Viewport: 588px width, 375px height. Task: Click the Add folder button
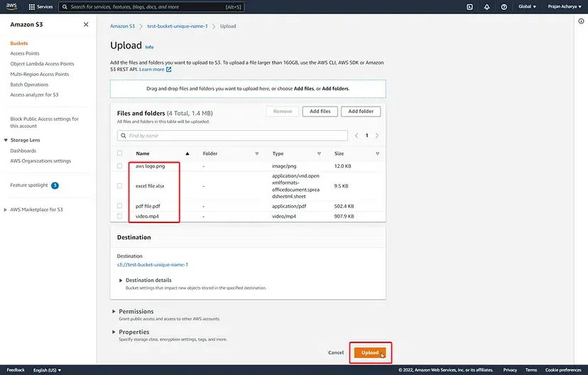click(x=361, y=112)
